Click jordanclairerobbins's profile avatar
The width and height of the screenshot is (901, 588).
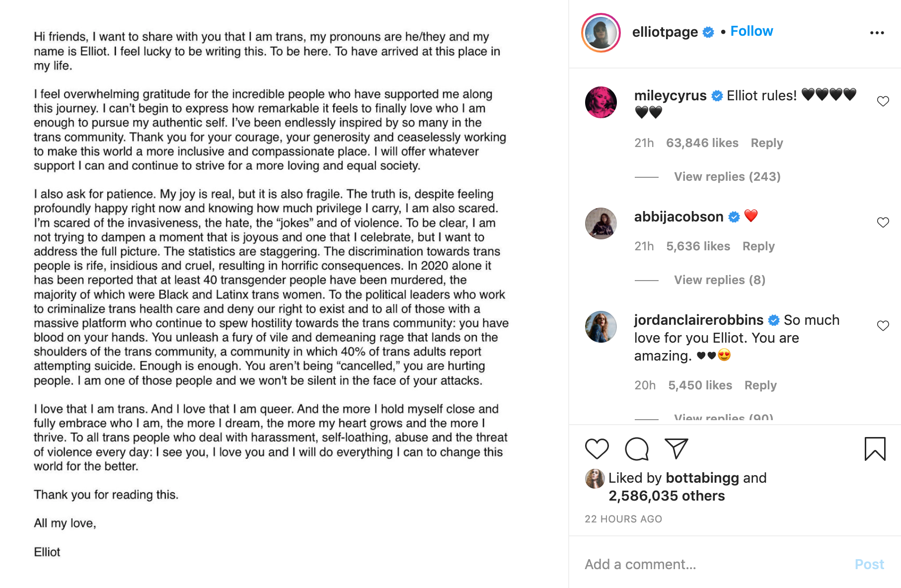point(601,328)
